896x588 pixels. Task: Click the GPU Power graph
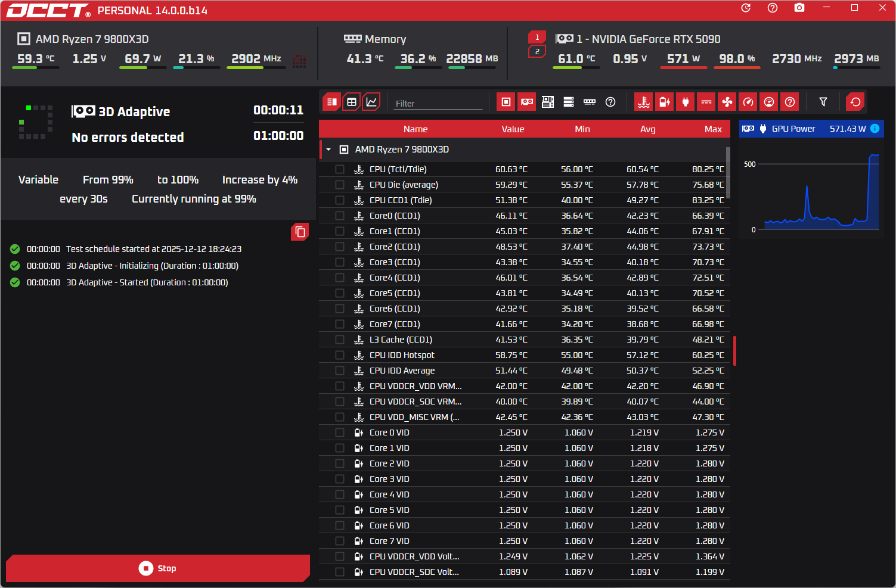(811, 189)
